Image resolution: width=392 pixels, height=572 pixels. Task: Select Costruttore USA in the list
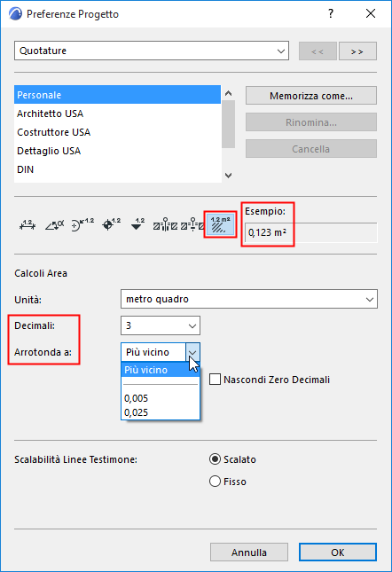117,132
